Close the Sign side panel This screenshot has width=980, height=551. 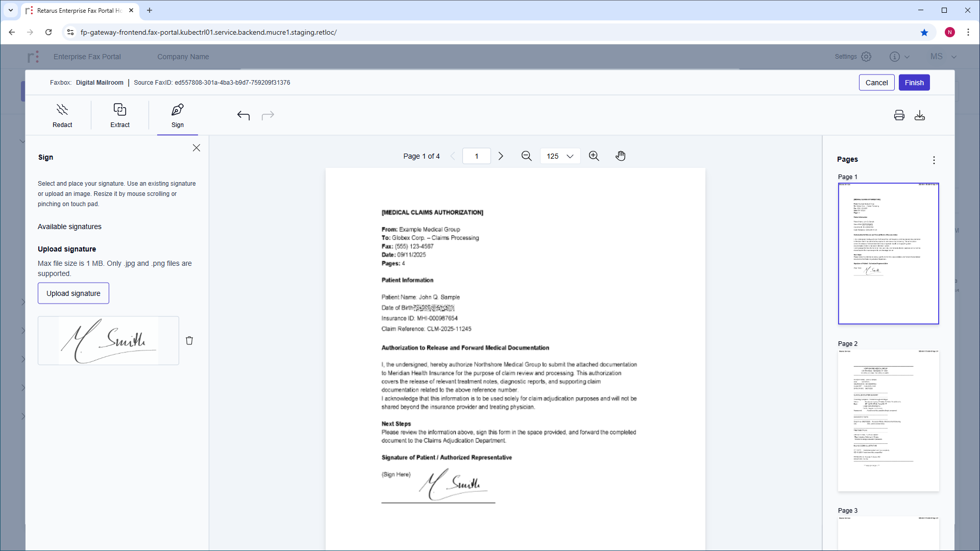pyautogui.click(x=197, y=148)
